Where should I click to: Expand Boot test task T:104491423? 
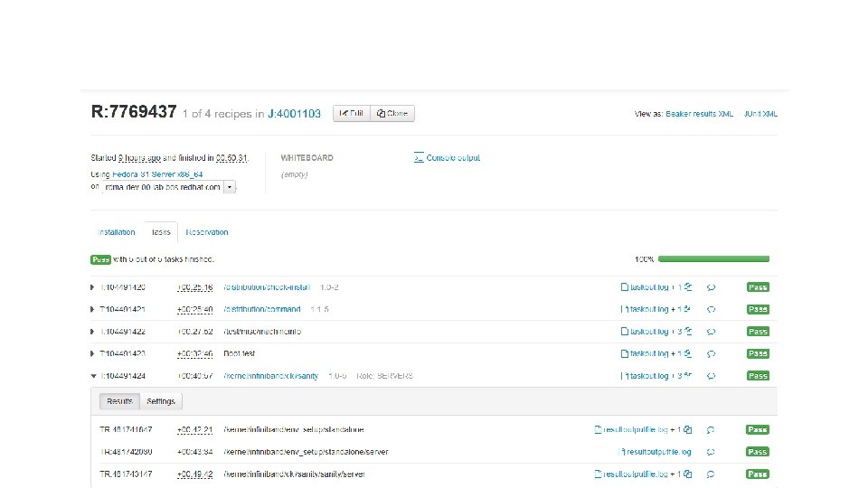92,353
